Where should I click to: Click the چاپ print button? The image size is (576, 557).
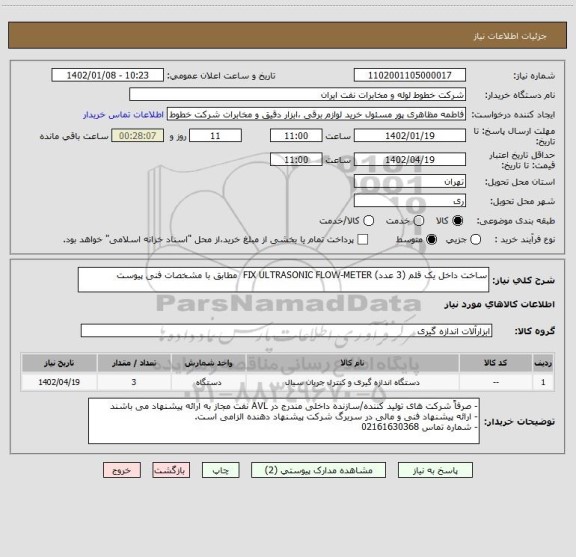(221, 470)
